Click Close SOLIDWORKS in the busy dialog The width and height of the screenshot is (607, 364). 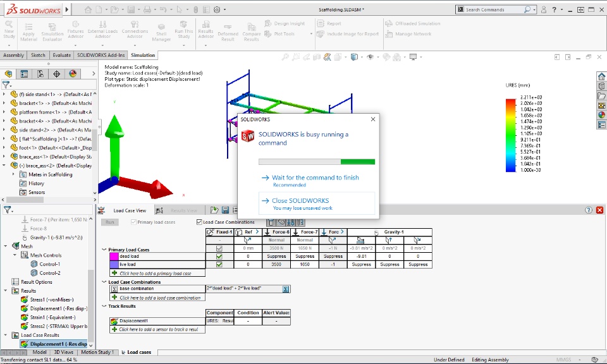tap(317, 203)
